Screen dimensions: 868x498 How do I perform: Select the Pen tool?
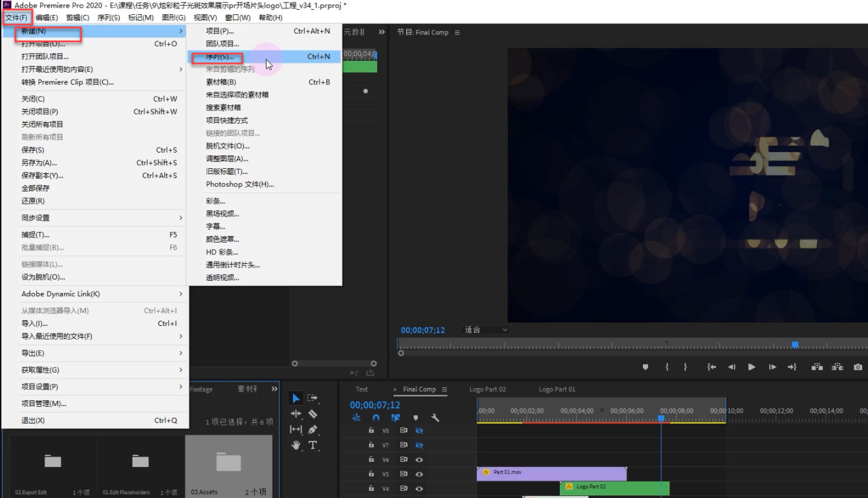[313, 429]
